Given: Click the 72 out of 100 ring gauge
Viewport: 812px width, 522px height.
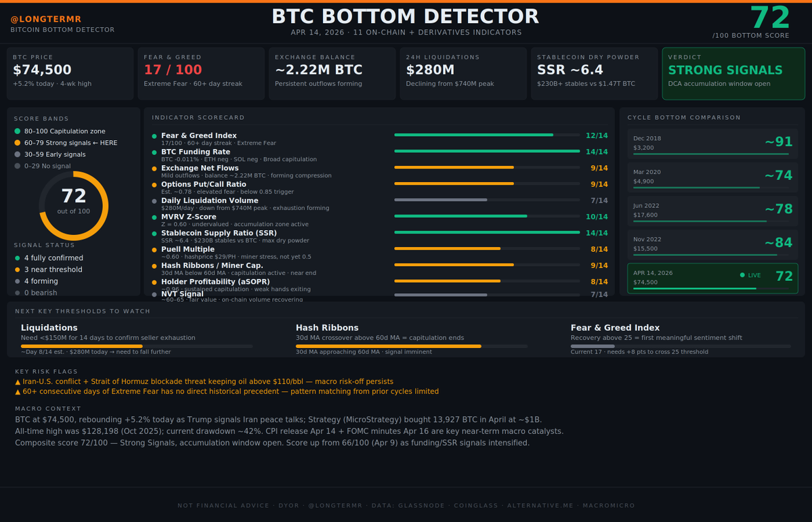Looking at the screenshot, I should (x=74, y=206).
